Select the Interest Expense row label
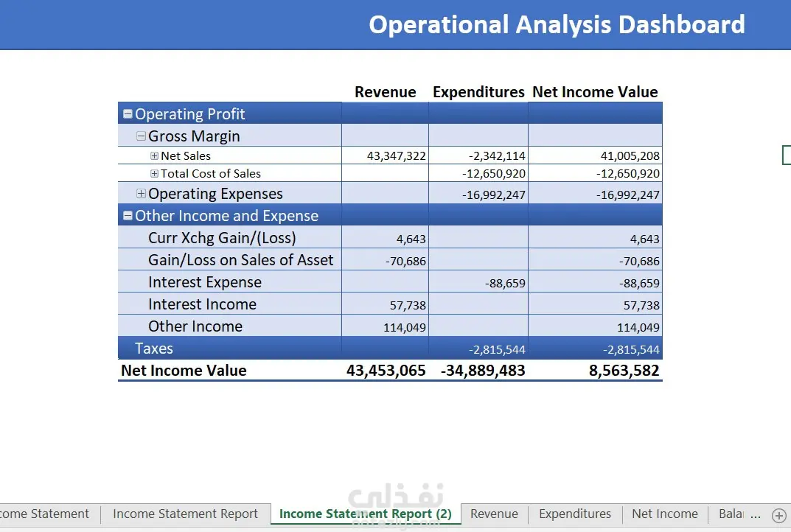Viewport: 791px width, 532px height. coord(205,282)
